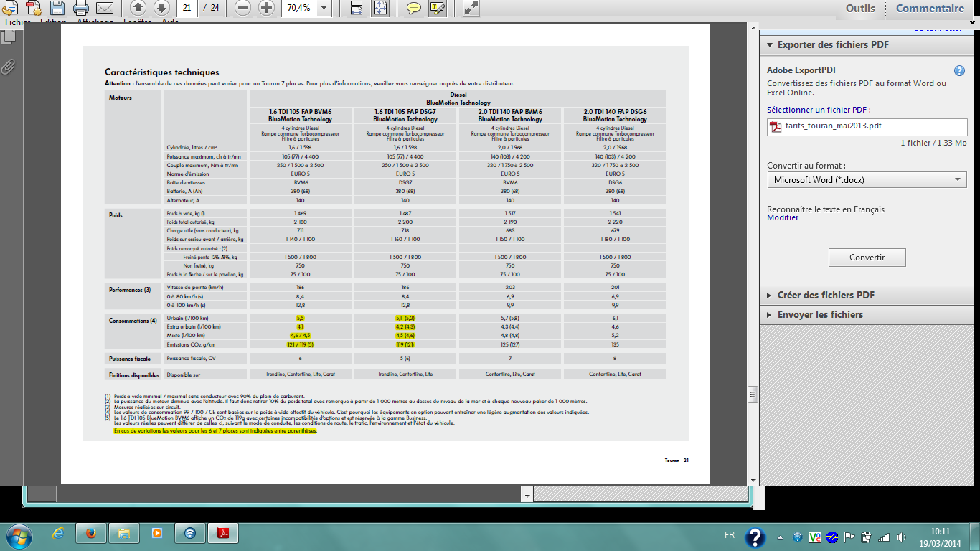Click the Reconnaître le texte en Français label
Screen dimensions: 980x551
[x=826, y=209]
